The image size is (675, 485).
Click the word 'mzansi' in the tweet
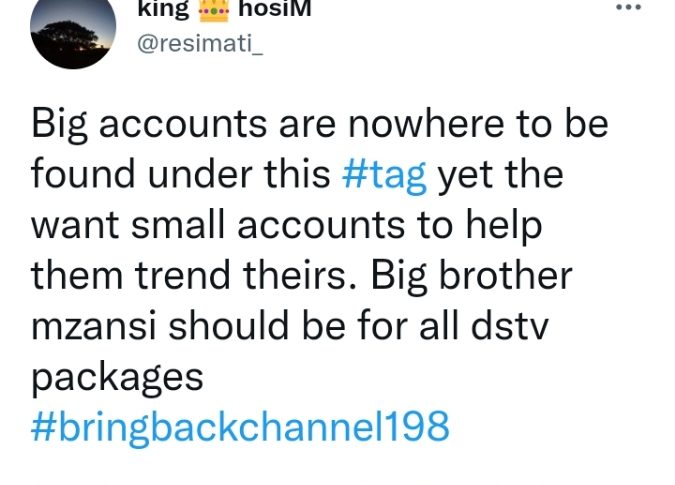tap(93, 326)
